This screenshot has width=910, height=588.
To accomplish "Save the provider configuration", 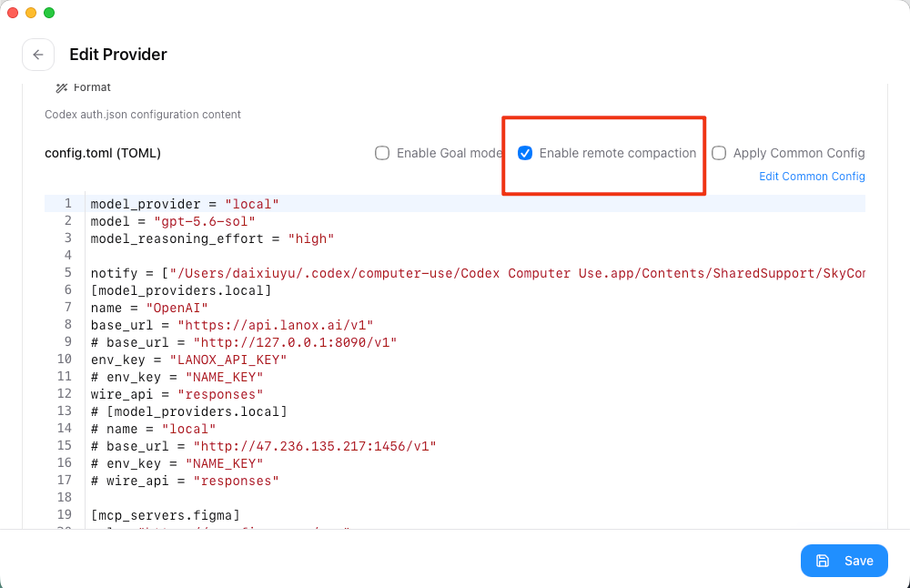I will pyautogui.click(x=844, y=561).
